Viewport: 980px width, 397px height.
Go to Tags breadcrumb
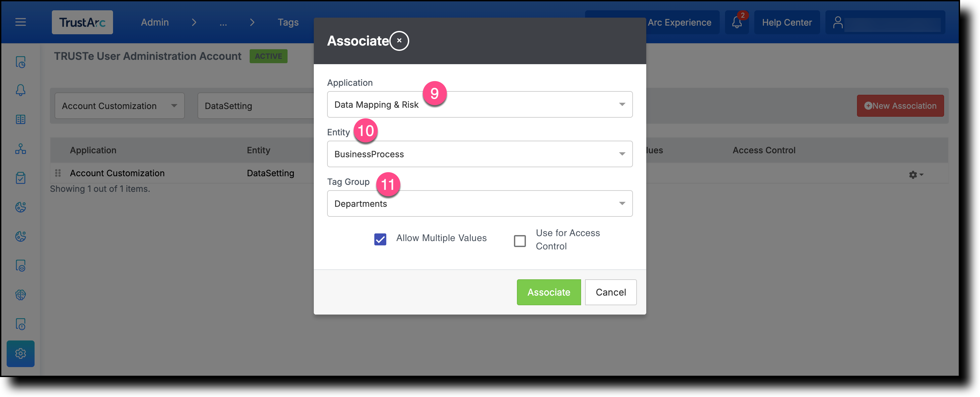coord(288,23)
